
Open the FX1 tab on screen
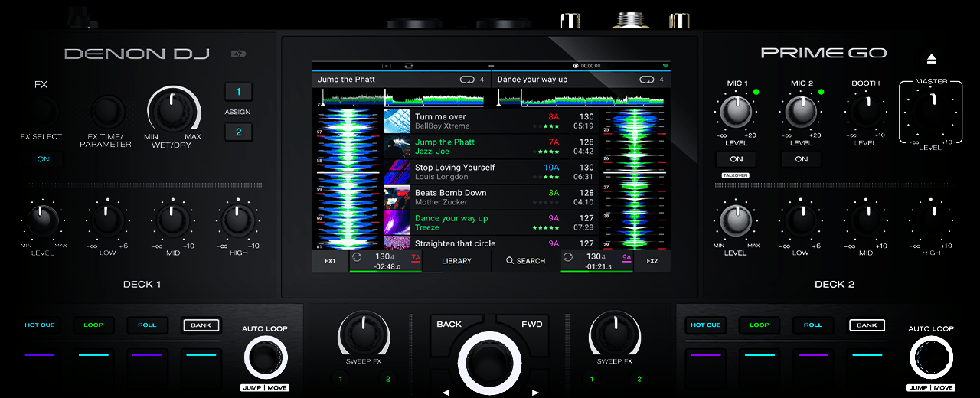(330, 261)
